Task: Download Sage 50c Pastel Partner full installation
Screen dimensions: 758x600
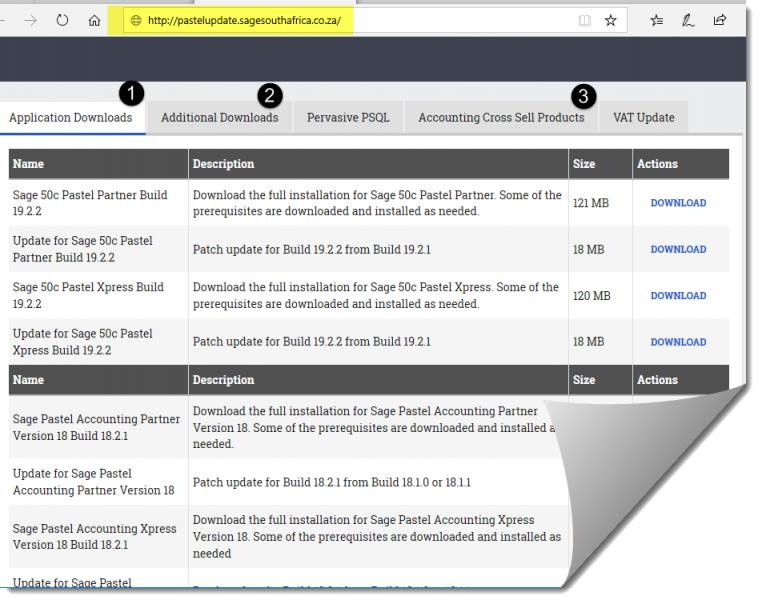Action: pyautogui.click(x=678, y=203)
